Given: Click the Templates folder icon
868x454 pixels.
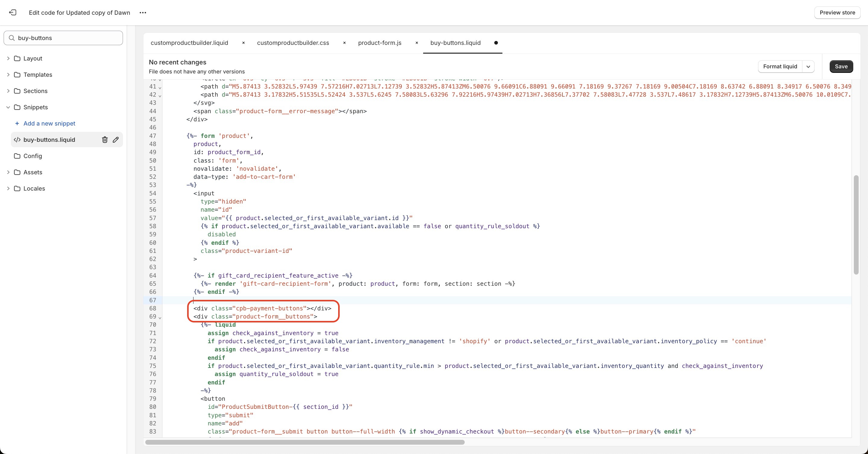Looking at the screenshot, I should 17,75.
